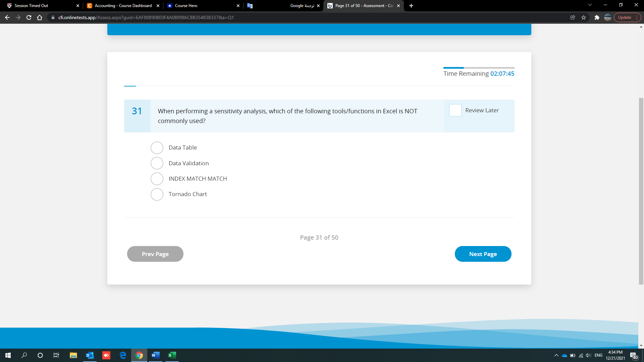This screenshot has width=644, height=362.
Task: Open Microsoft Word from the taskbar
Action: [x=155, y=355]
